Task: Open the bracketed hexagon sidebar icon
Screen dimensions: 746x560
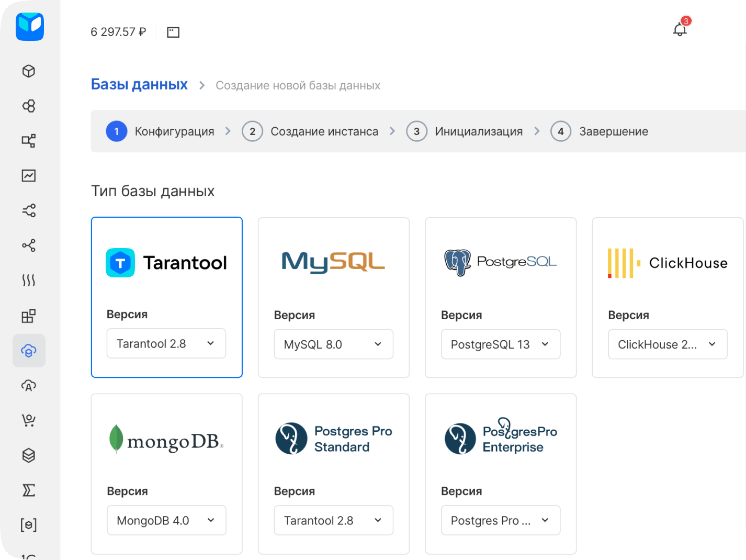Action: click(29, 525)
